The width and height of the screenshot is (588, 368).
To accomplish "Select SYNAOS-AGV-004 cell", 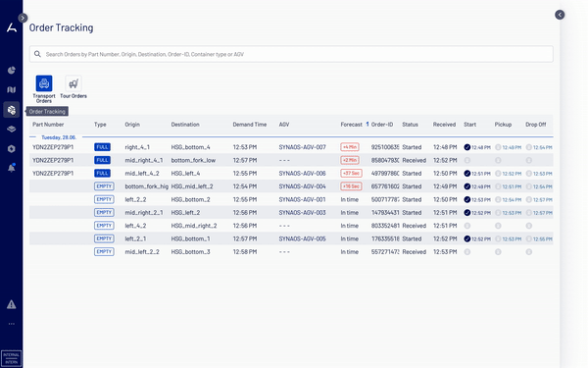I will pyautogui.click(x=302, y=186).
